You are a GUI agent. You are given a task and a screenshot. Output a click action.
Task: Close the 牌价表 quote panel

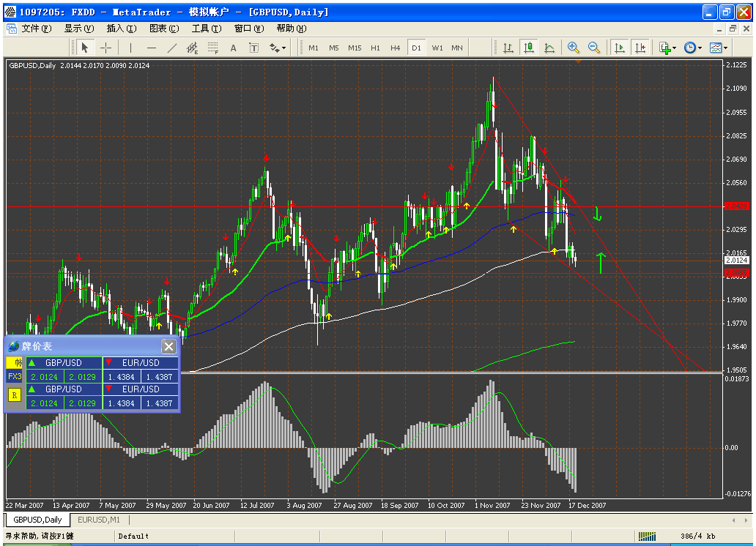click(x=168, y=347)
